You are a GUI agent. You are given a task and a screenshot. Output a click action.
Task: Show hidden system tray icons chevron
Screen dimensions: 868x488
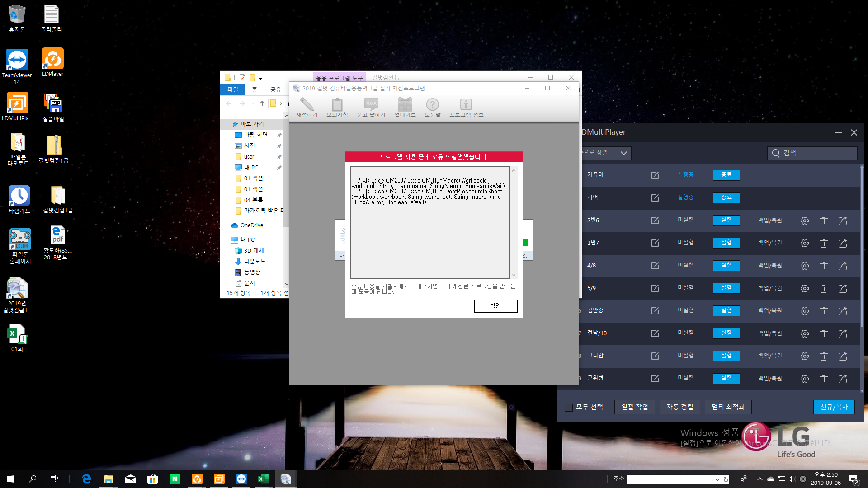759,479
